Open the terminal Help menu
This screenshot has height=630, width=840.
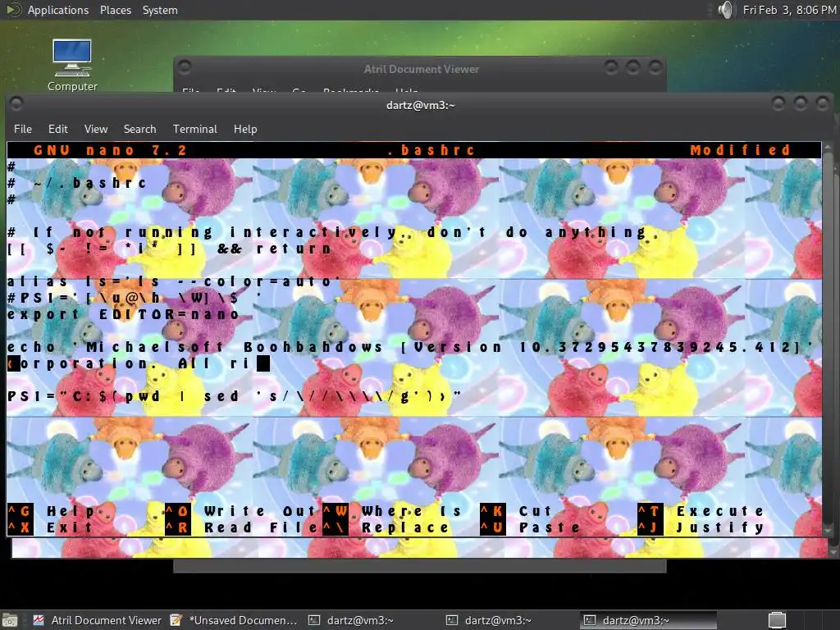click(245, 129)
